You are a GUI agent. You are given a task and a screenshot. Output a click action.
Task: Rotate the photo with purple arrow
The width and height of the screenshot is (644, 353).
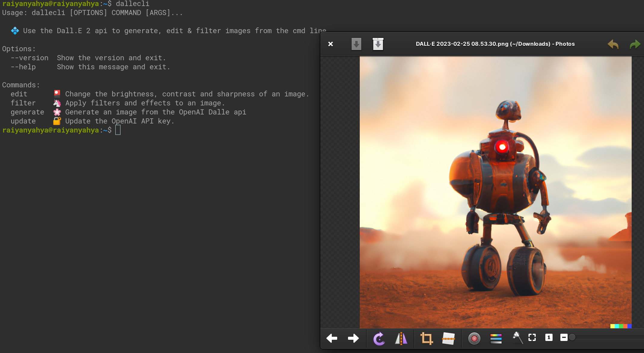[379, 338]
